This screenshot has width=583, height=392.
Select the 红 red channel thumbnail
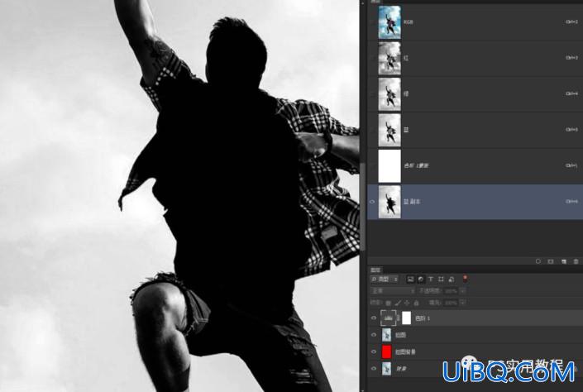[x=389, y=58]
